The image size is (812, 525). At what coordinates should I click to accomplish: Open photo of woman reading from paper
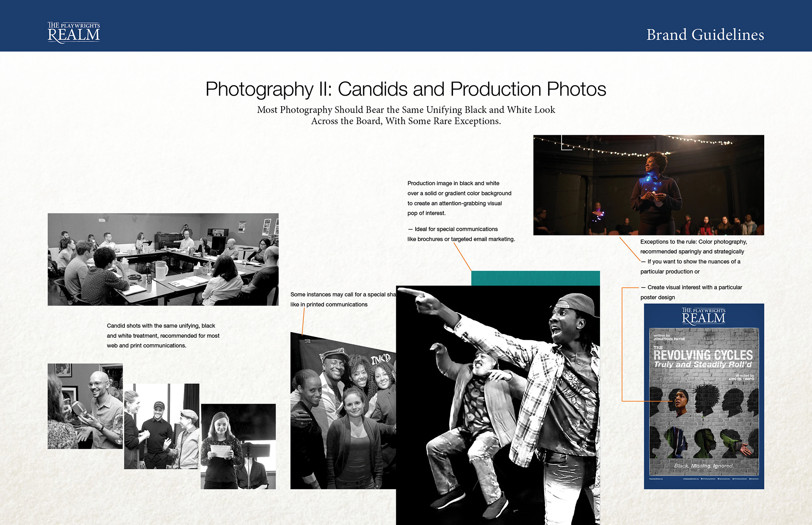pyautogui.click(x=238, y=446)
